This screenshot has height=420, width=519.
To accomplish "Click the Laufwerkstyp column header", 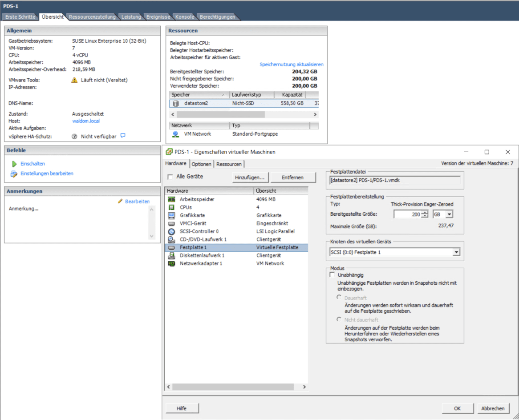I will [x=252, y=95].
